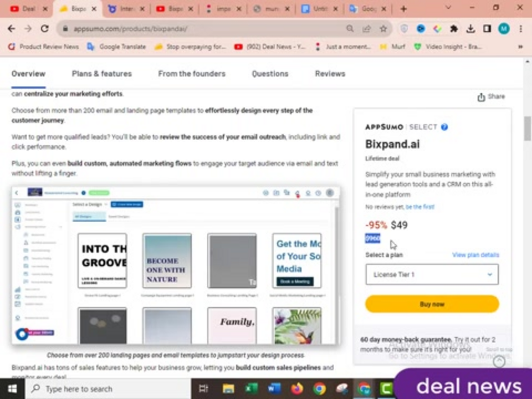
Task: Click the Buy now button
Action: 432,304
